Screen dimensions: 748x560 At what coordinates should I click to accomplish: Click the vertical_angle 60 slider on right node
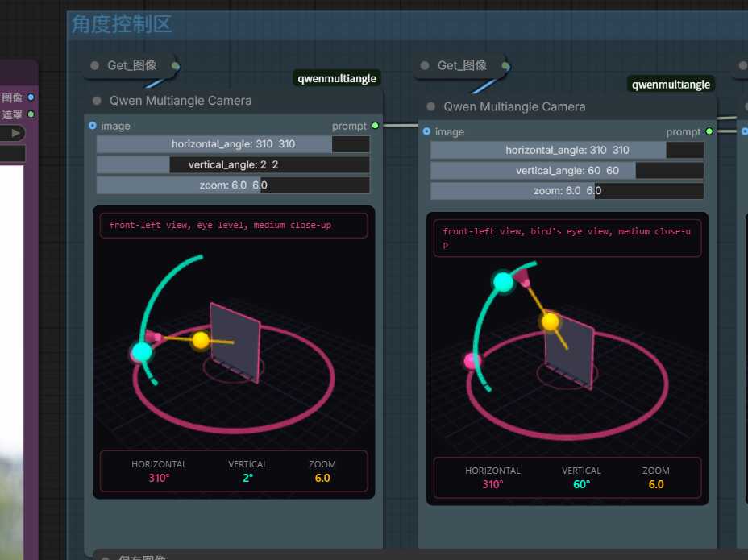pyautogui.click(x=567, y=171)
